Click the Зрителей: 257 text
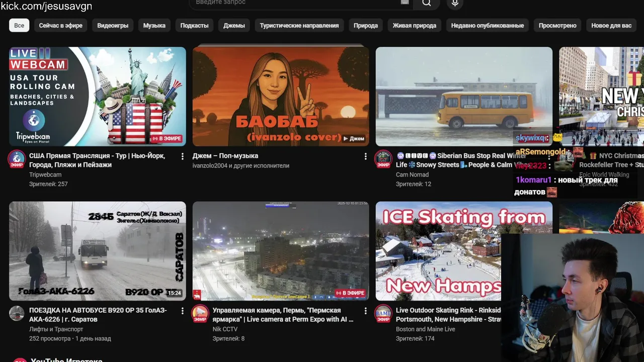 point(48,184)
